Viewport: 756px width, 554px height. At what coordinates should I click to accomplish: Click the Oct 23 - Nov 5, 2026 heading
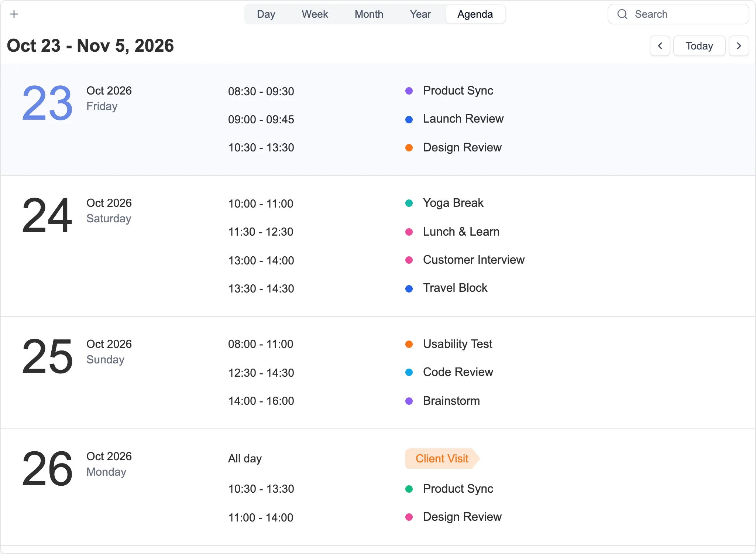(90, 46)
